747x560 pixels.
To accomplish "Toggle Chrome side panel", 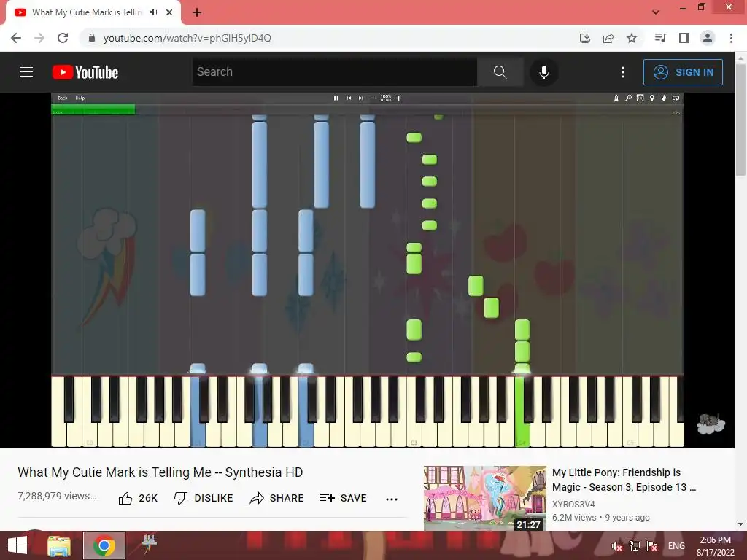I will (684, 38).
